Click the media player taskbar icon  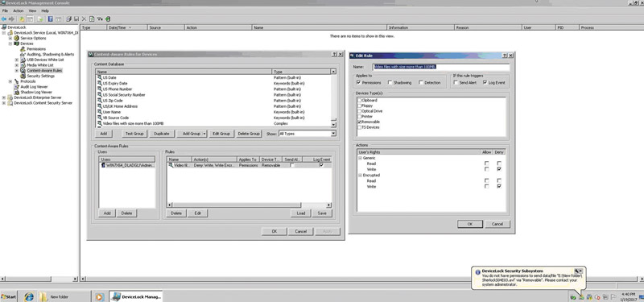click(99, 296)
